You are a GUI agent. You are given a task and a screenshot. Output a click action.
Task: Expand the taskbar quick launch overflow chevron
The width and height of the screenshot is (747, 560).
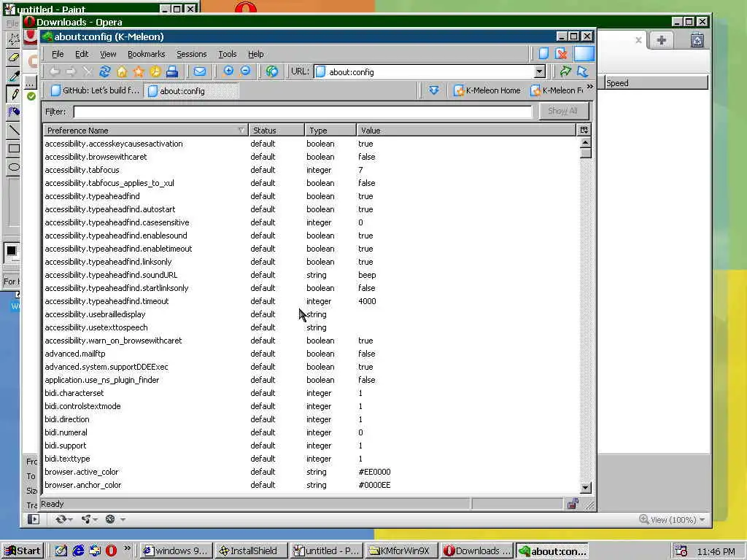pos(127,548)
